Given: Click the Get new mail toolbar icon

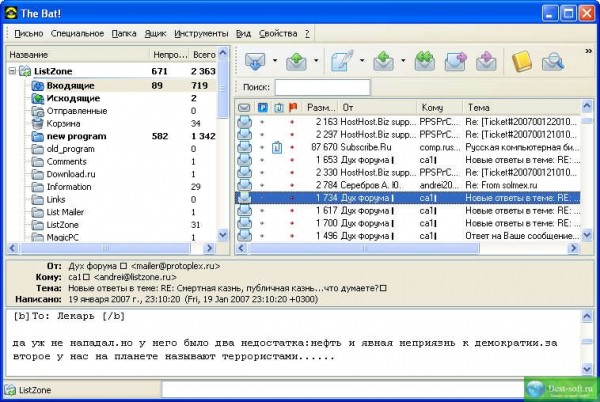Looking at the screenshot, I should tap(255, 61).
